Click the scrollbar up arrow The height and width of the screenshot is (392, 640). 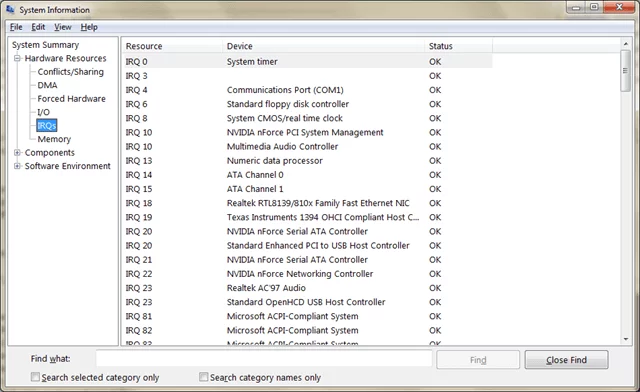click(626, 44)
